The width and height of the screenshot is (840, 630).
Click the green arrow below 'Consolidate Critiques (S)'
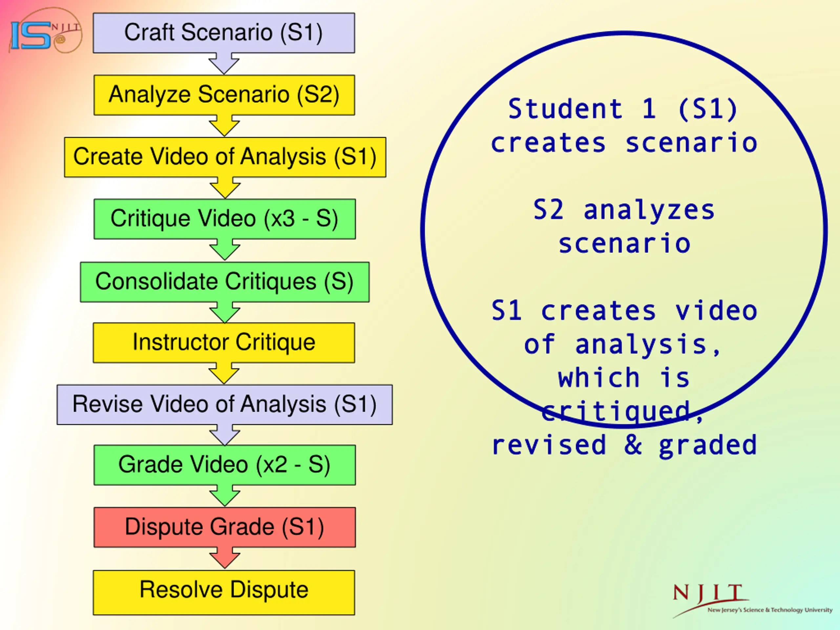(x=225, y=312)
